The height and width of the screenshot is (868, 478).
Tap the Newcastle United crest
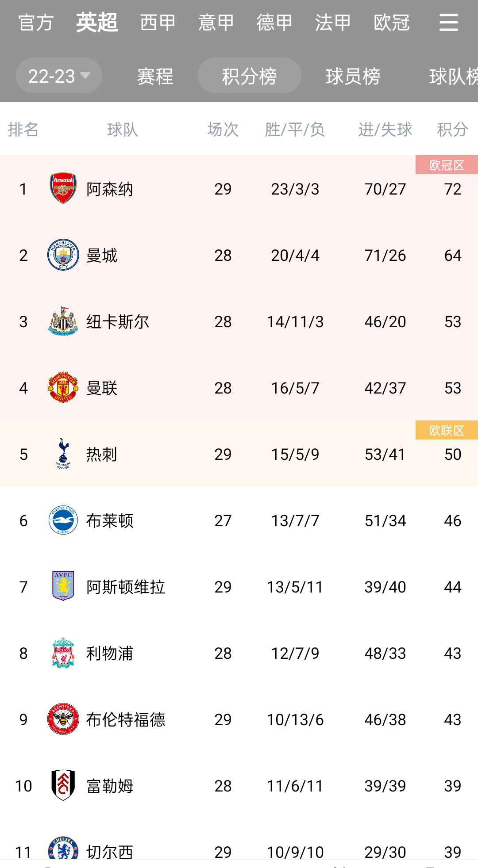pyautogui.click(x=63, y=321)
